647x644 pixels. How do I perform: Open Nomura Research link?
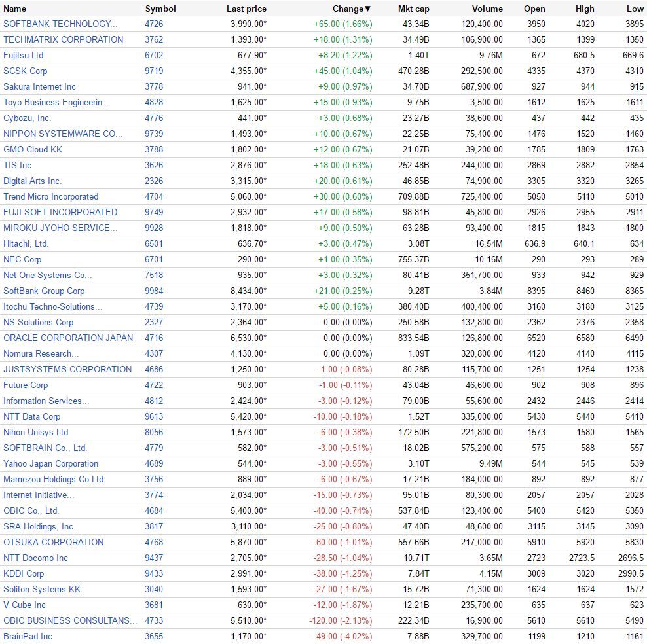41,353
